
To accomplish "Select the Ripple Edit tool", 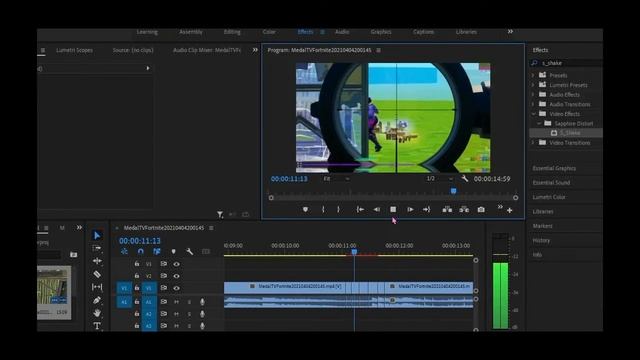I will click(97, 261).
